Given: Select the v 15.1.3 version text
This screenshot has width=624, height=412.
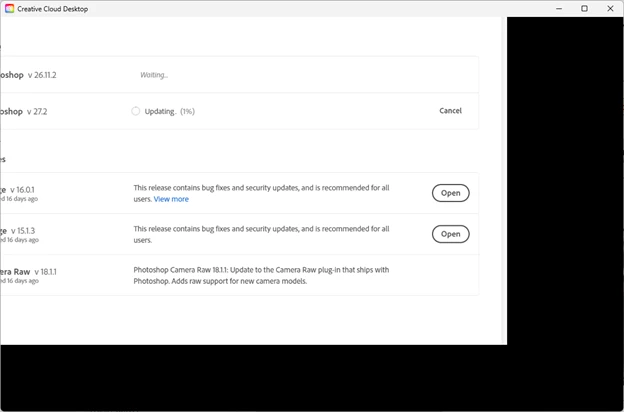Looking at the screenshot, I should [x=23, y=231].
